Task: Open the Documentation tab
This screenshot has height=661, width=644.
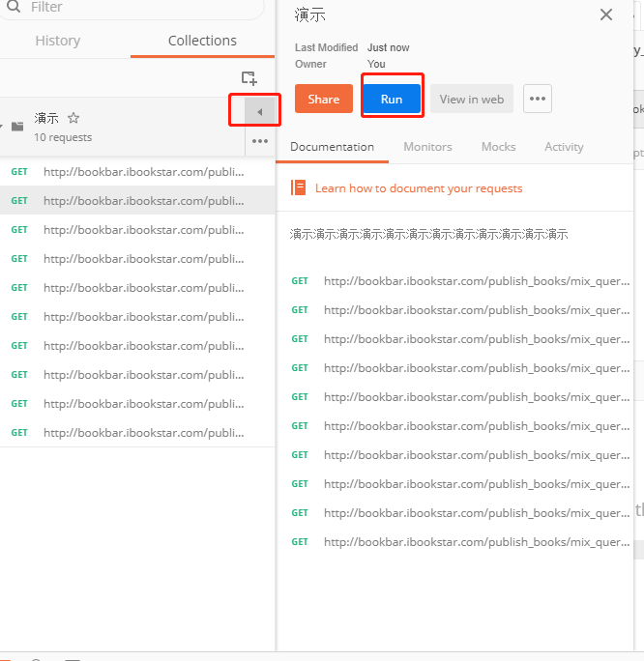Action: click(x=332, y=147)
